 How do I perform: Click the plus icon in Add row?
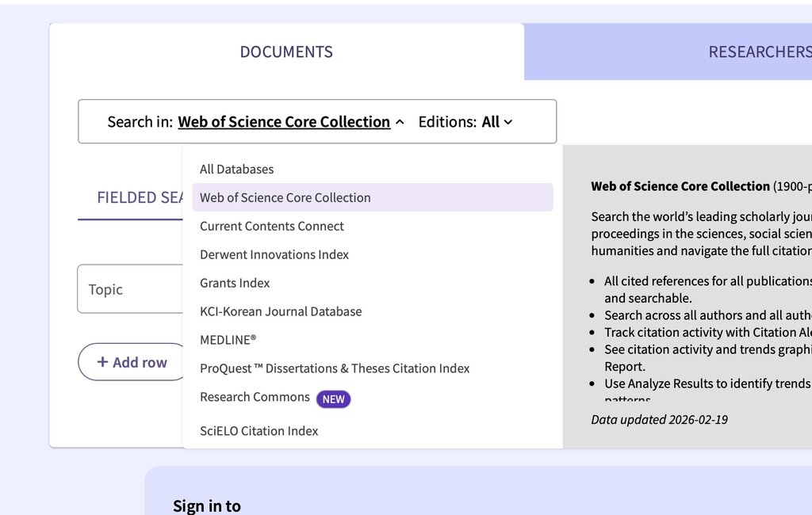tap(102, 362)
